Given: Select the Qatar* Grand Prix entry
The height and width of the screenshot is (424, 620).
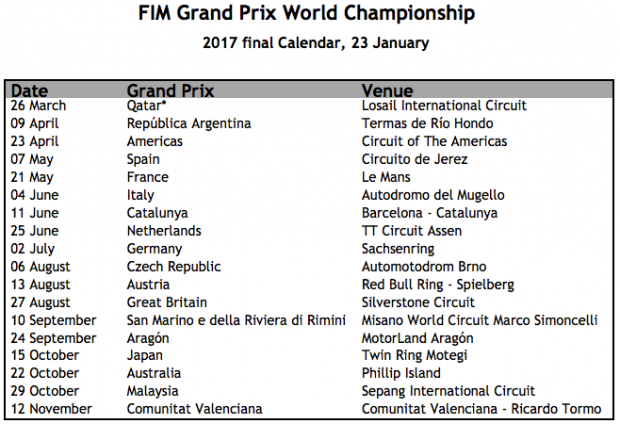Looking at the screenshot, I should pos(150,105).
